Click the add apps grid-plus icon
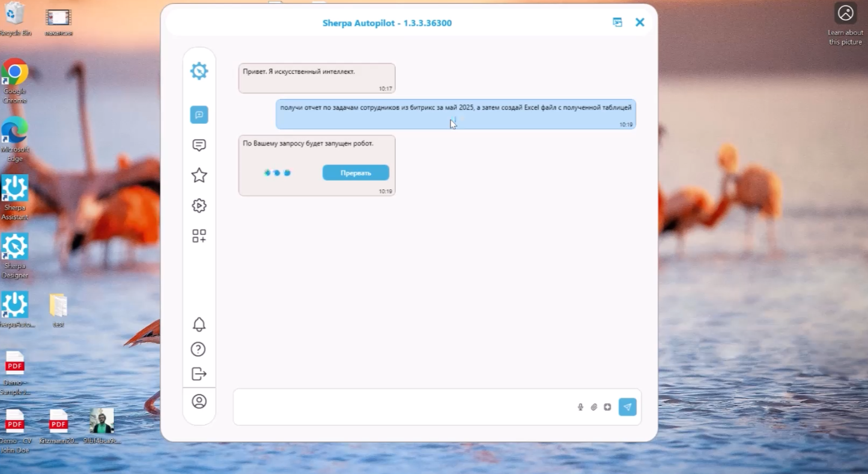This screenshot has width=868, height=474. point(199,236)
